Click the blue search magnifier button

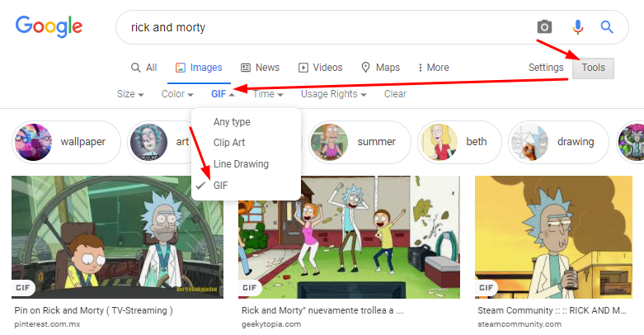tap(607, 27)
